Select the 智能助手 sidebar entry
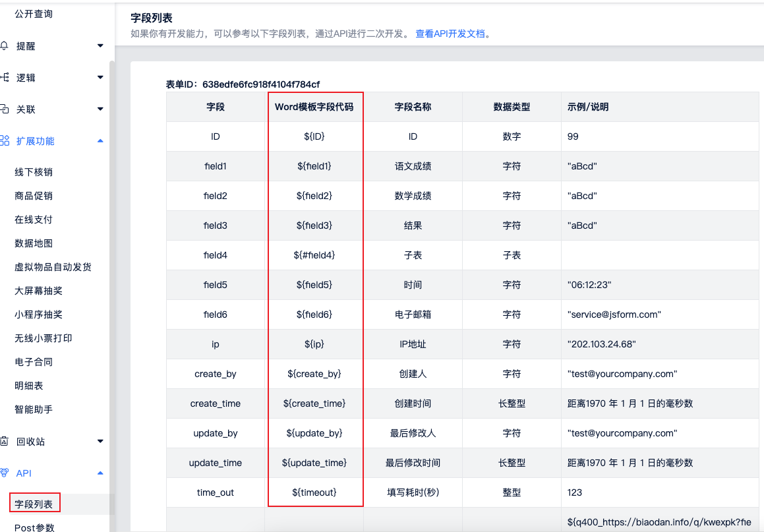 coord(34,409)
